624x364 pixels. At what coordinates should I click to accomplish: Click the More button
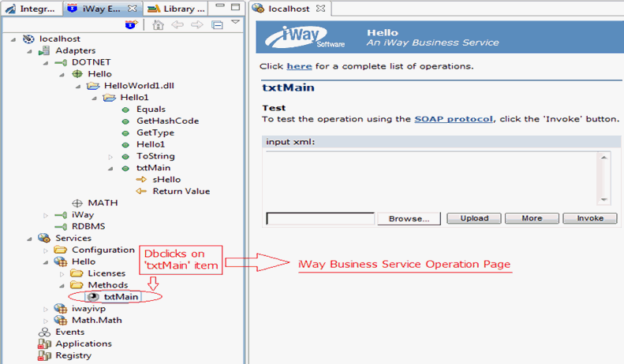(x=532, y=218)
